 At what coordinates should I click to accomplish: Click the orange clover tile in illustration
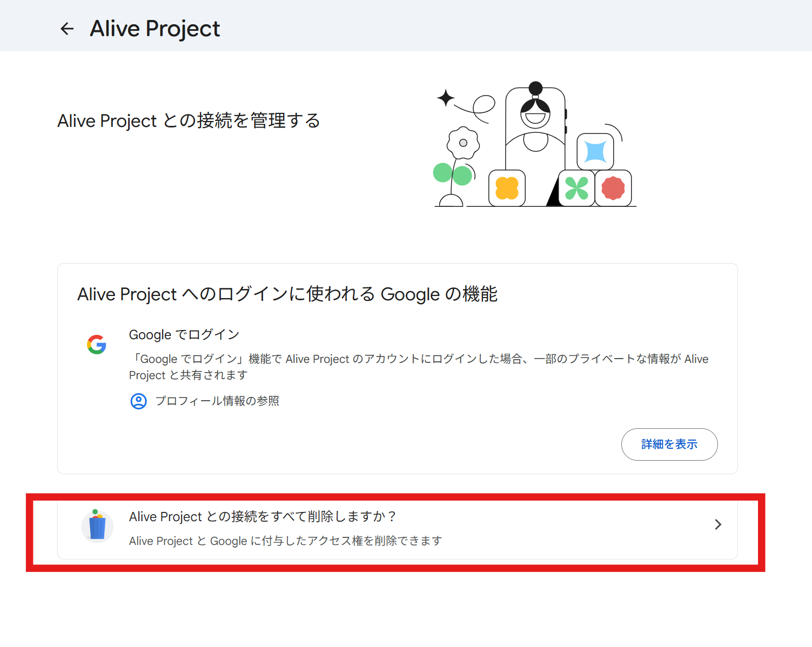(x=507, y=188)
